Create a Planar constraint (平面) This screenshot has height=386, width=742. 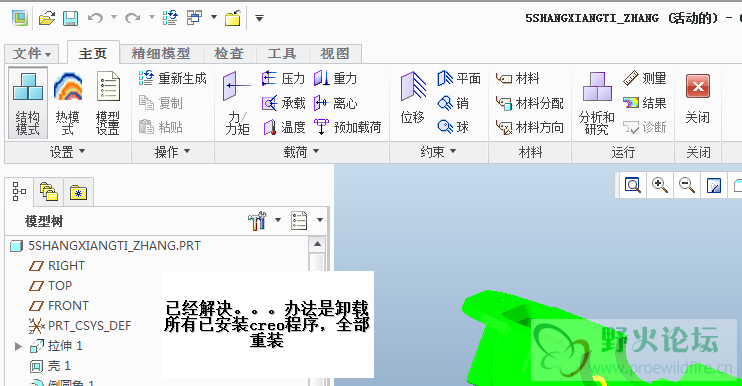pyautogui.click(x=459, y=78)
